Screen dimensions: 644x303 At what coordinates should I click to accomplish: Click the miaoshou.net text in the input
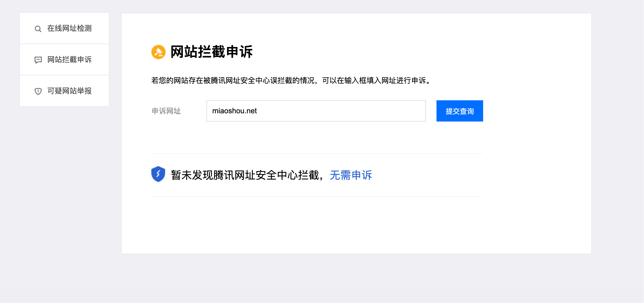click(x=235, y=111)
